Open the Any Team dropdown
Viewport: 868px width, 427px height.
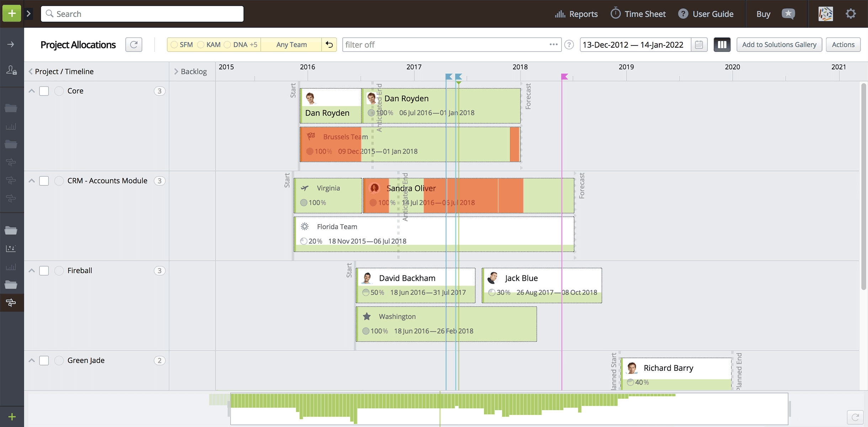click(x=291, y=44)
